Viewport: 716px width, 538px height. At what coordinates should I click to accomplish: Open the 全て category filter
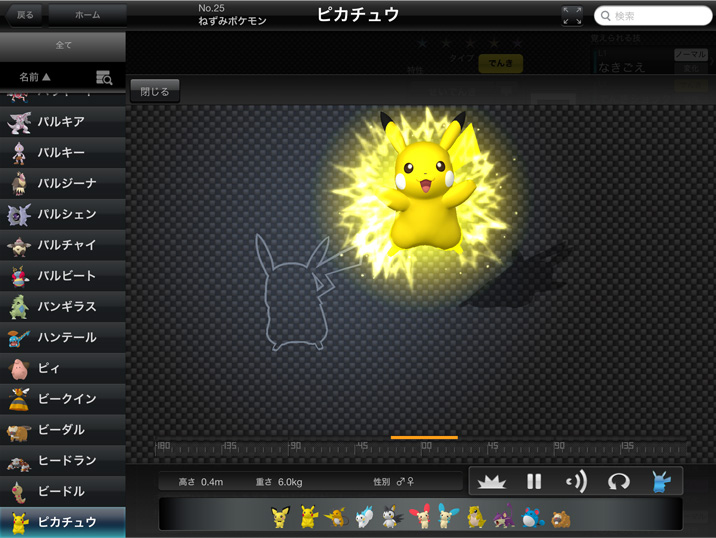tap(63, 45)
